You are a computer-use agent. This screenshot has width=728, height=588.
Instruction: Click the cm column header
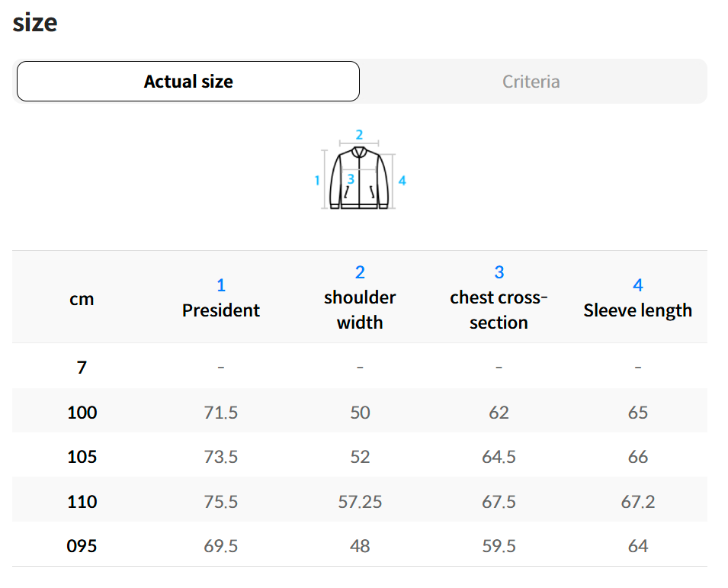pyautogui.click(x=82, y=299)
